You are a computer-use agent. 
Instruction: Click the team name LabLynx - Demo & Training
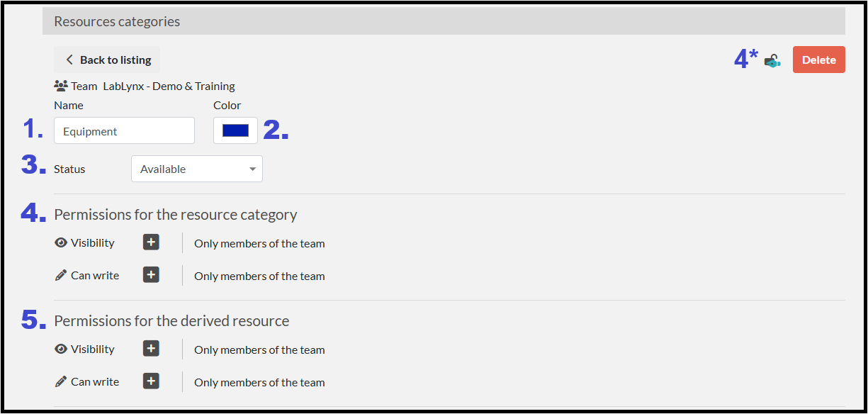[169, 86]
